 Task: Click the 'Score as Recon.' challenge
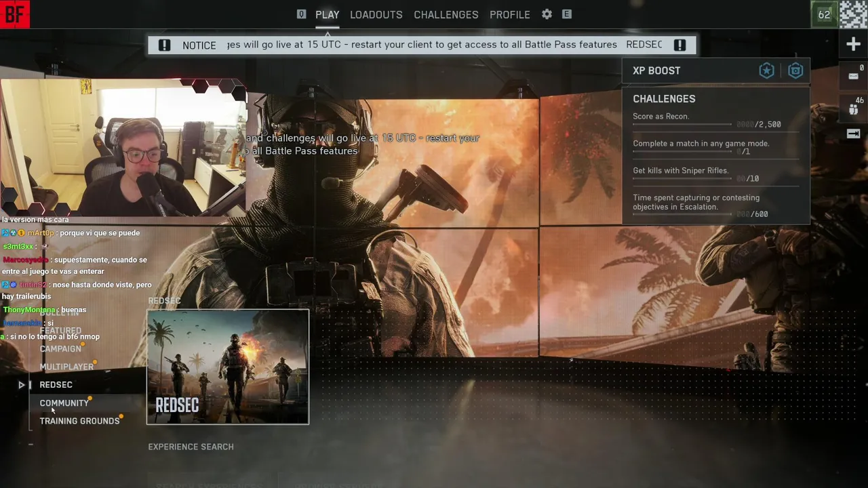(x=660, y=117)
